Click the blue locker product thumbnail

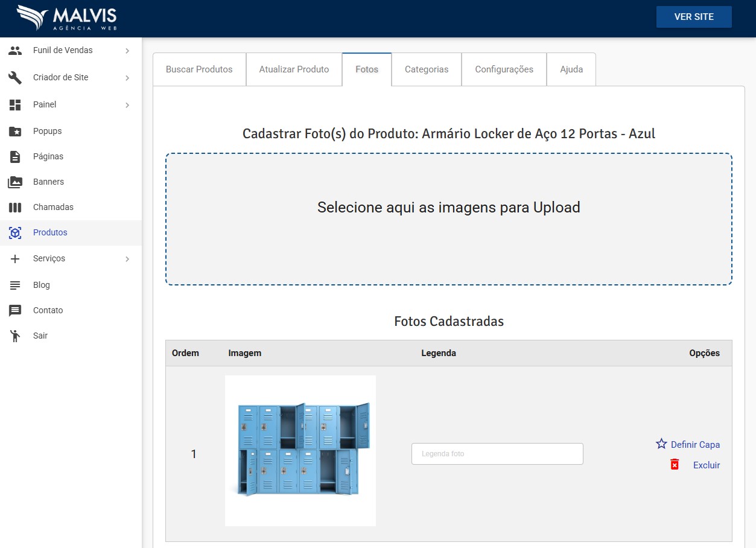(300, 451)
